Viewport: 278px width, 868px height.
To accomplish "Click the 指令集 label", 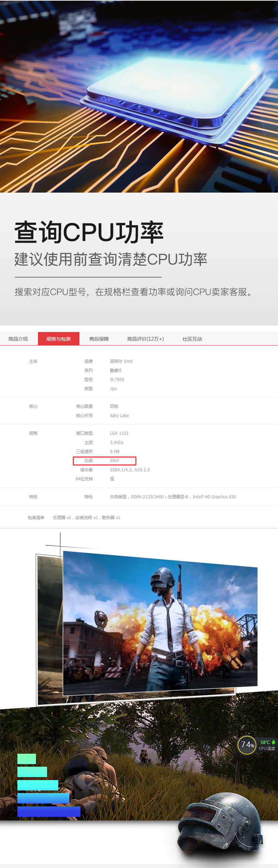I will pos(87,470).
